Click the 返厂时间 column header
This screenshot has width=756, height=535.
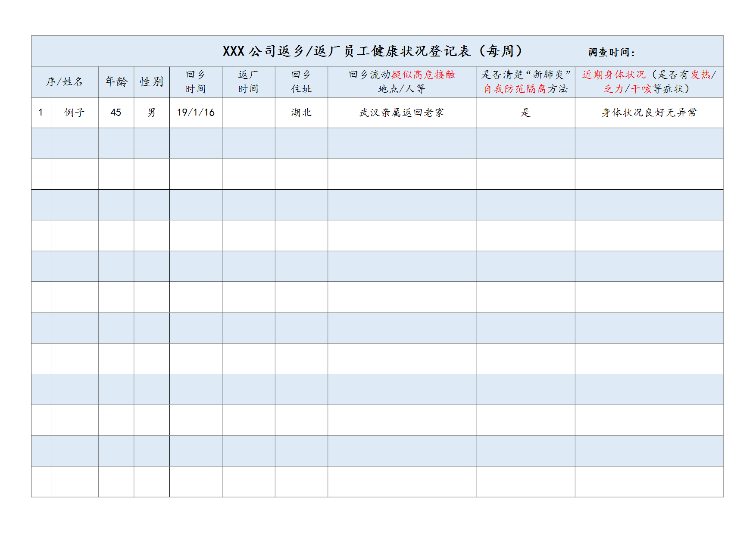coord(248,81)
